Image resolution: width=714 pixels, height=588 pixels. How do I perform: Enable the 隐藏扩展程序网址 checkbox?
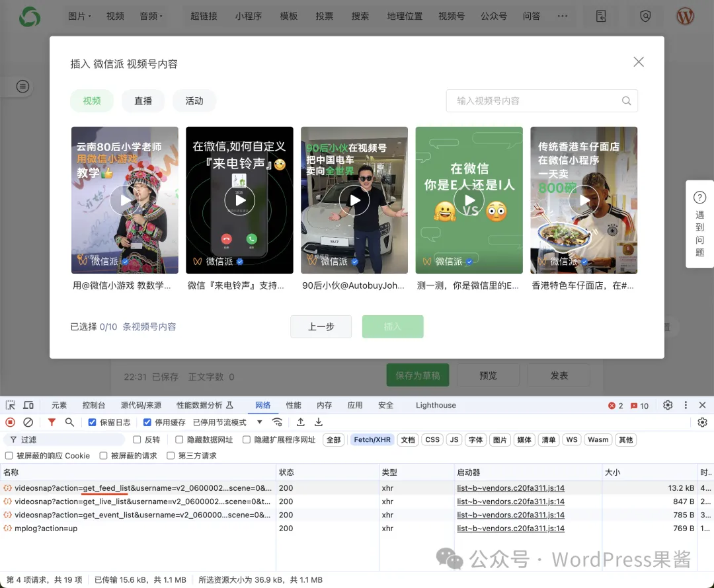pyautogui.click(x=247, y=439)
